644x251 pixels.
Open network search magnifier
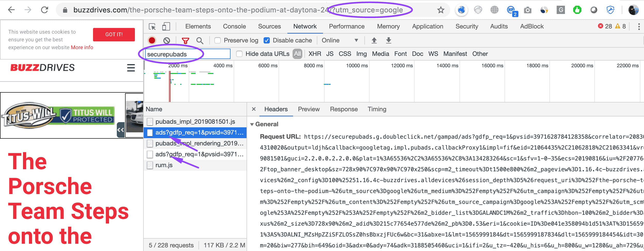coord(200,41)
